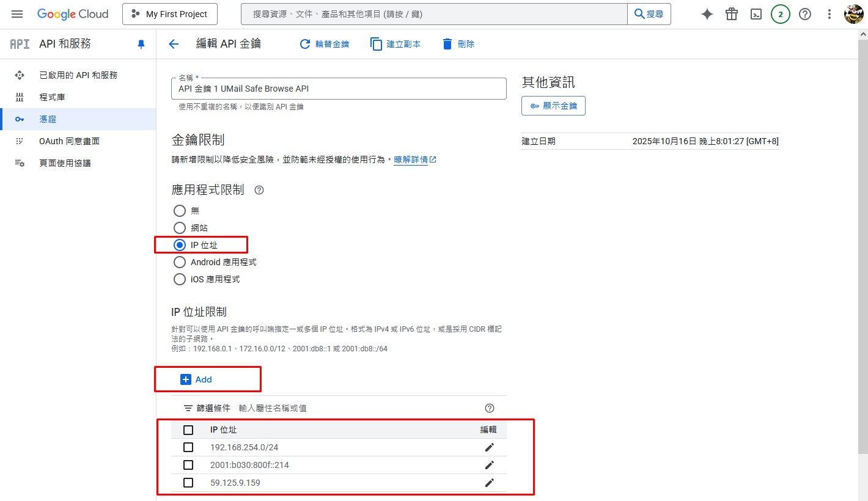Open the three-dot more options menu
This screenshot has height=501, width=868.
829,14
